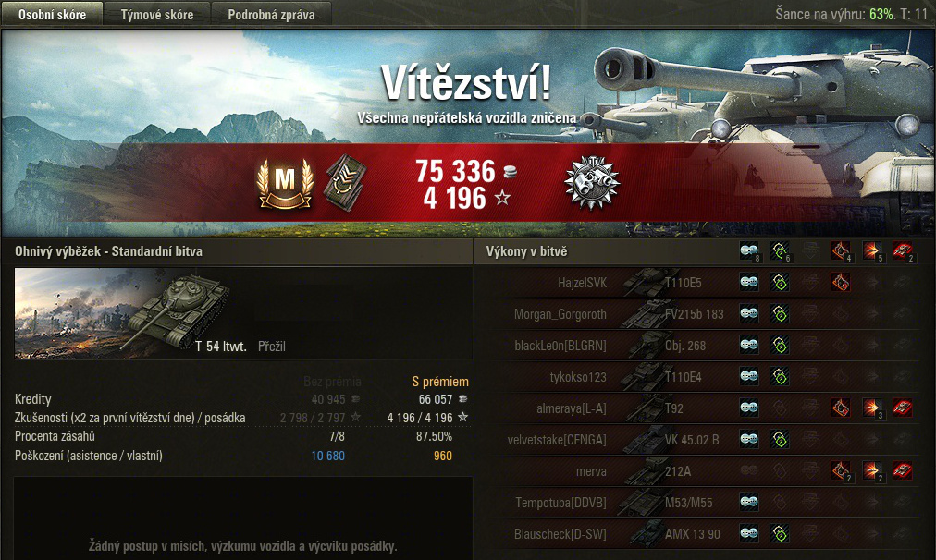Click the damage-dealt header icon with 5

[x=871, y=251]
